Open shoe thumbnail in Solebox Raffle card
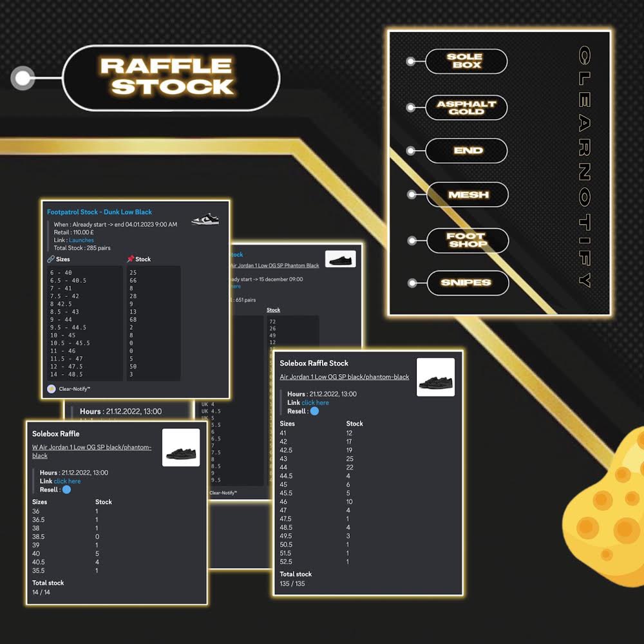 [181, 448]
